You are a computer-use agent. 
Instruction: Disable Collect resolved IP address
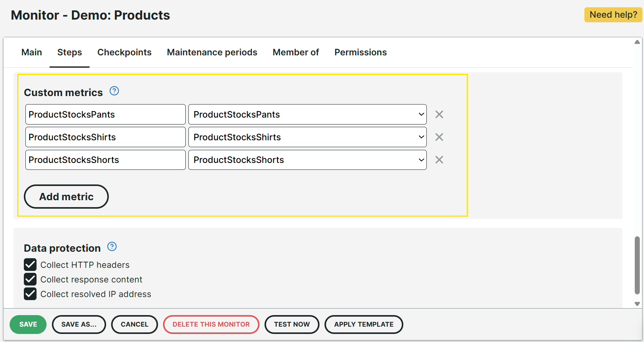pos(30,294)
